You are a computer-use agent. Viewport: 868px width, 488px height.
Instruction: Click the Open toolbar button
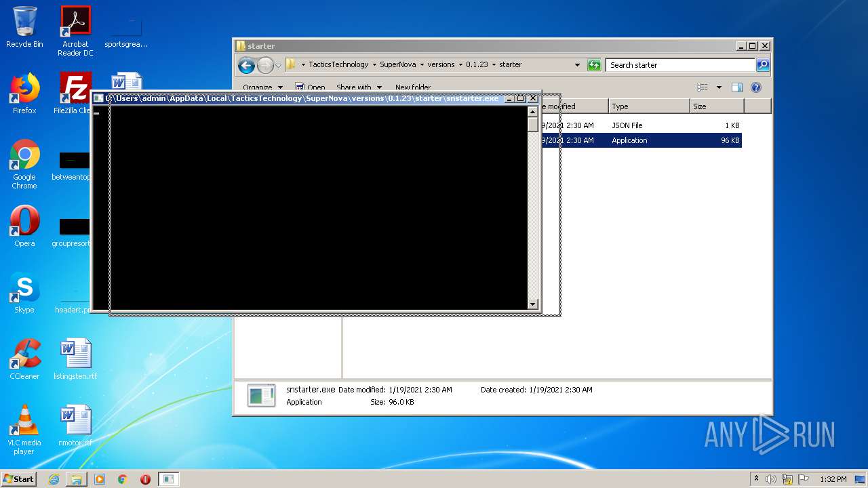(309, 87)
